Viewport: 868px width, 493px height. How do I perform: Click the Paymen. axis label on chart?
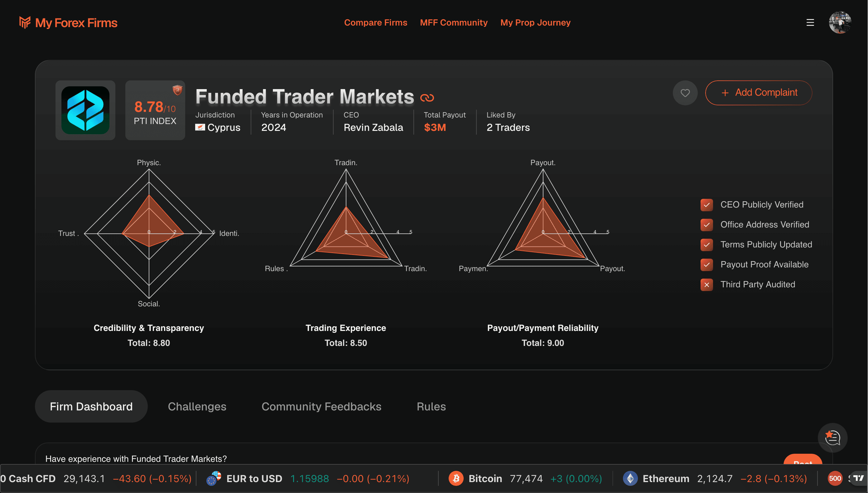(473, 269)
